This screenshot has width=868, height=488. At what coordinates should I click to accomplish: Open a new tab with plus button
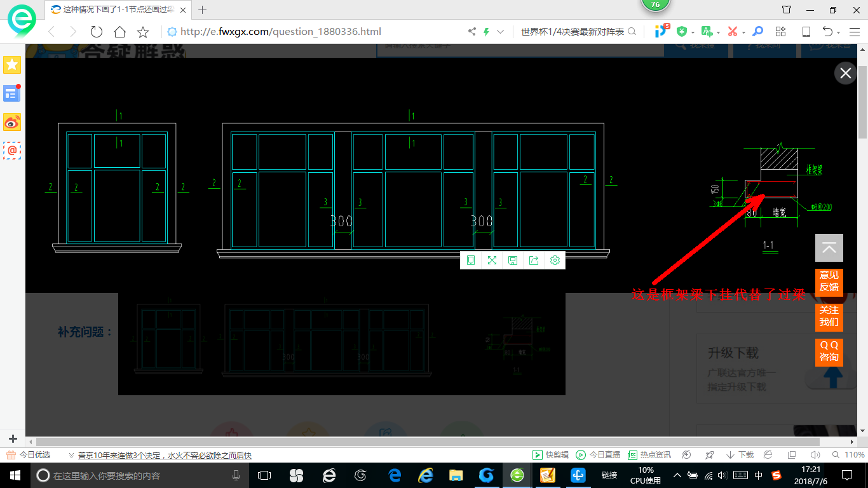tap(203, 10)
